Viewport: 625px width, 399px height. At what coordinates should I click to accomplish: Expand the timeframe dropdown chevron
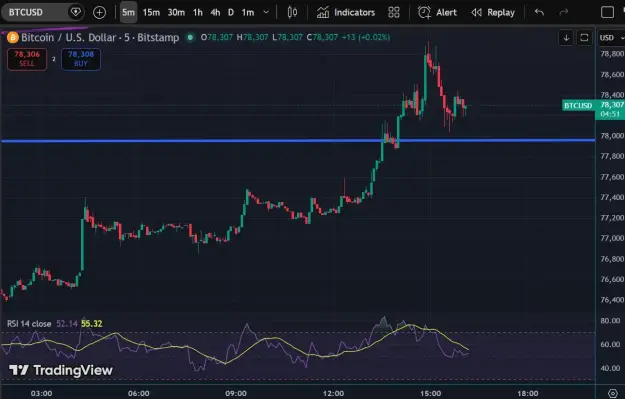tap(266, 12)
